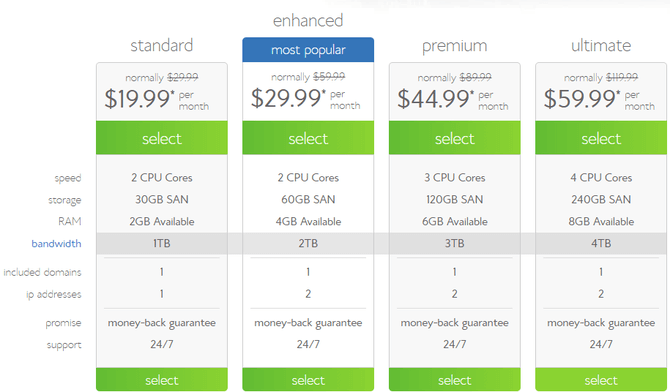Click bottom select button for premium plan

coord(455,379)
